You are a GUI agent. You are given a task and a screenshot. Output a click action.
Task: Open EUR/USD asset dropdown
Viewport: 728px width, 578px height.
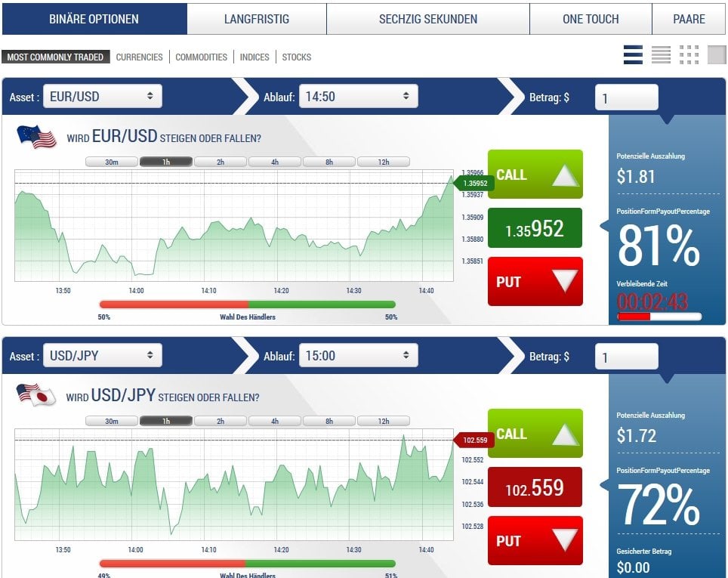[103, 96]
